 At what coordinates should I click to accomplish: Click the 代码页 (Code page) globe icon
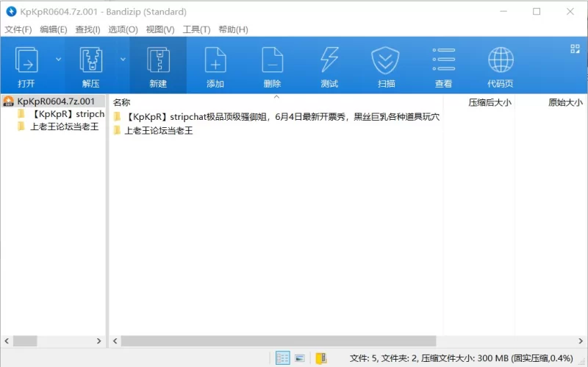[501, 60]
